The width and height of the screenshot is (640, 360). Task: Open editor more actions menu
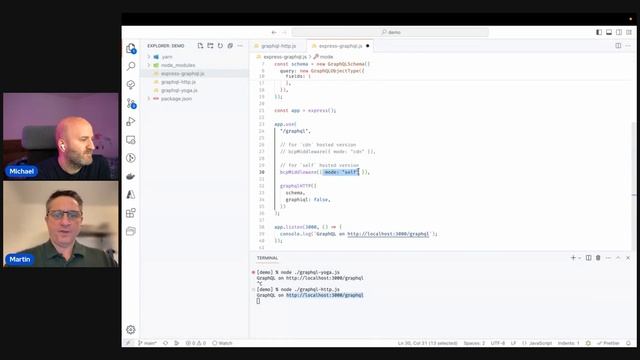click(x=628, y=46)
